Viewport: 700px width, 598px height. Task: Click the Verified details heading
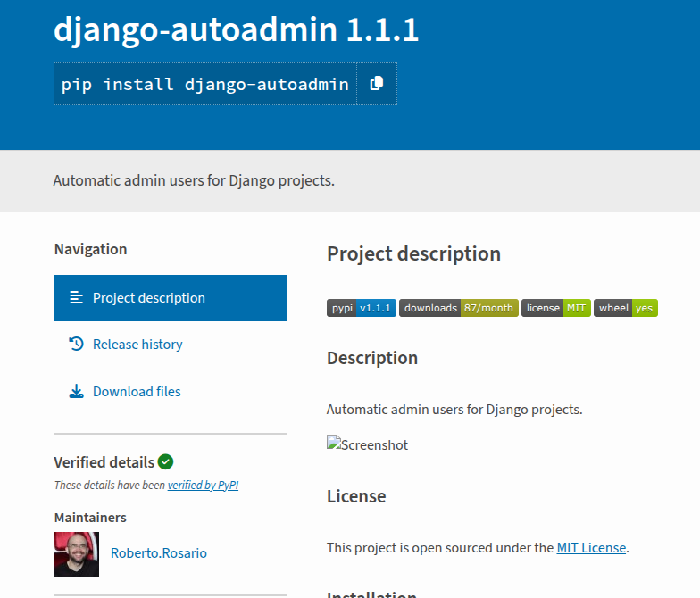(x=104, y=462)
